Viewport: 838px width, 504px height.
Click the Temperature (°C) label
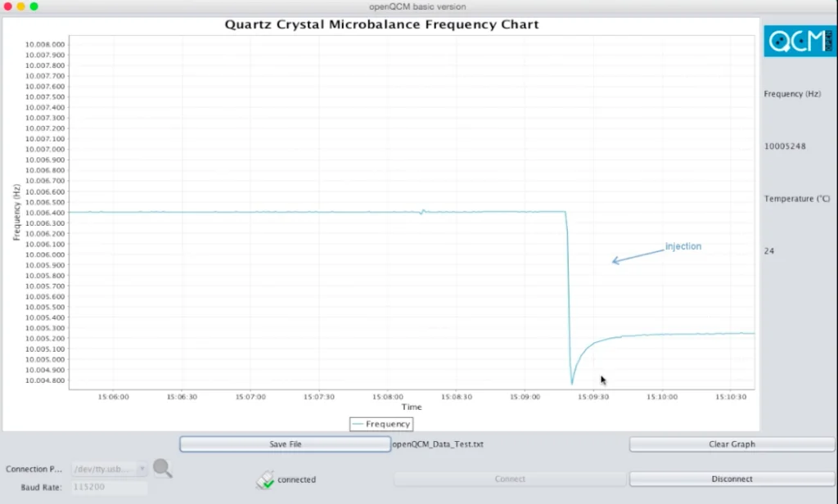coord(797,198)
